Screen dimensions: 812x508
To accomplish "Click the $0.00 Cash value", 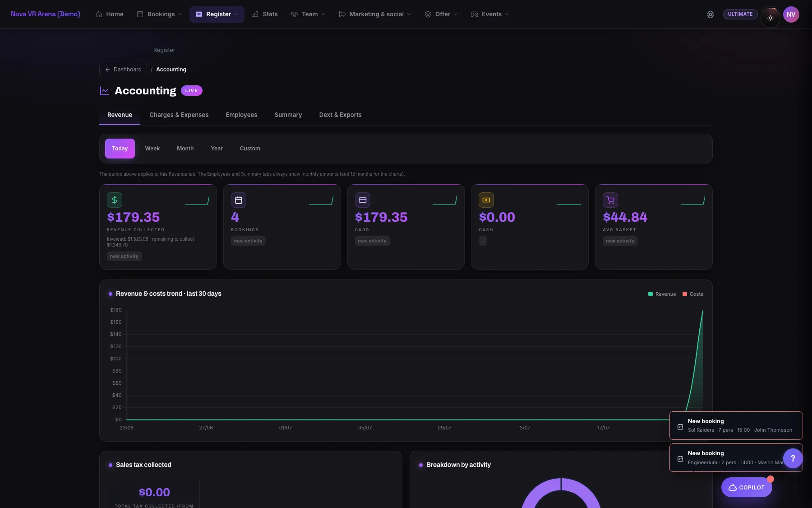I will point(497,218).
